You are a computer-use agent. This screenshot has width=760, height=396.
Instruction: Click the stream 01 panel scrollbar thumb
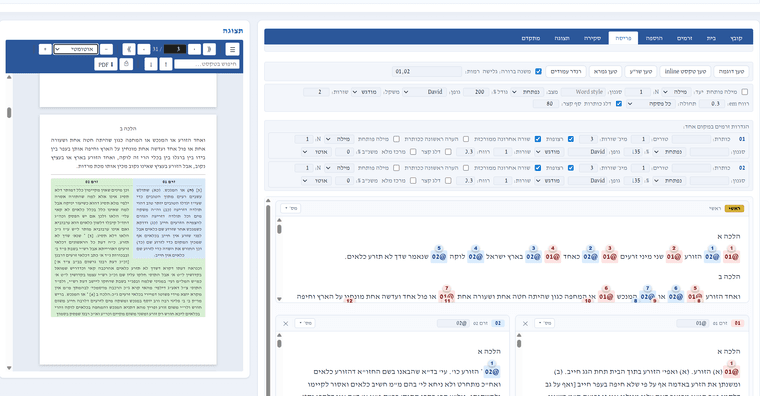pos(519,344)
